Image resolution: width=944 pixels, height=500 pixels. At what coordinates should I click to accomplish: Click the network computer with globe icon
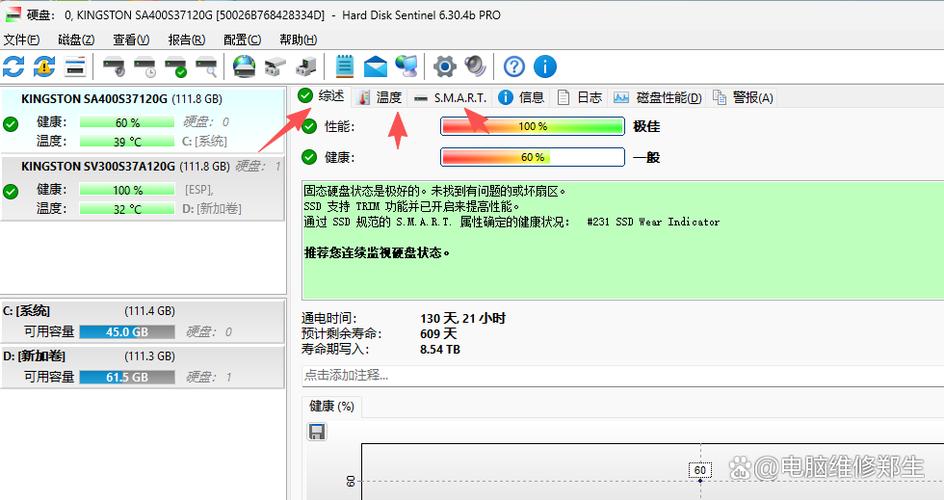[406, 66]
